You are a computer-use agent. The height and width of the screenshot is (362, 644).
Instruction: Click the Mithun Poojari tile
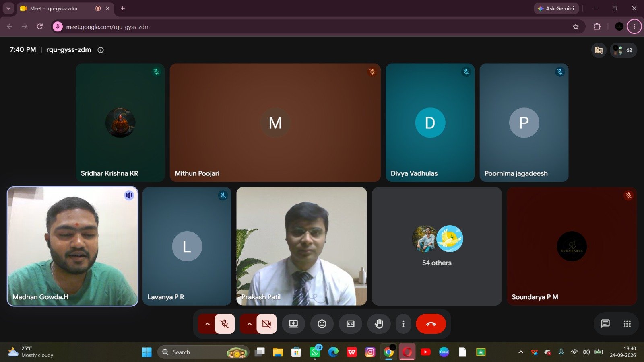(275, 123)
